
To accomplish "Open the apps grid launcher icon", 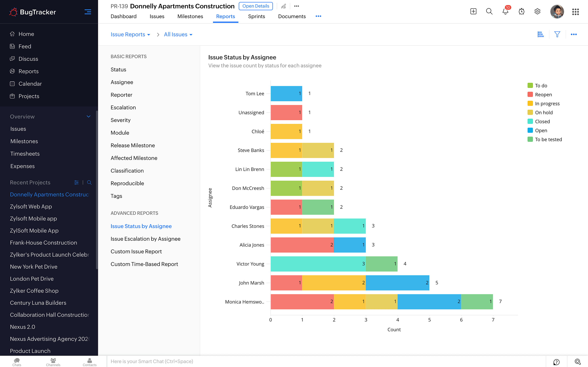I will [x=575, y=12].
